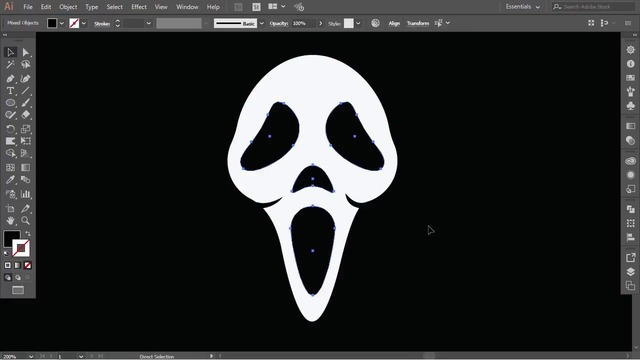Open the File menu
This screenshot has height=360, width=640.
pos(28,7)
